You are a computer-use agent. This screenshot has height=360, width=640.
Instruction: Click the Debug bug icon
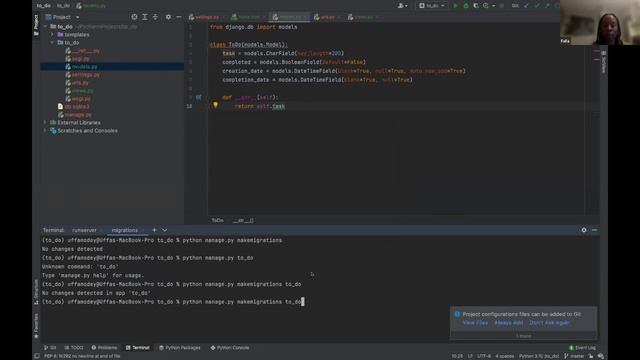tap(466, 6)
